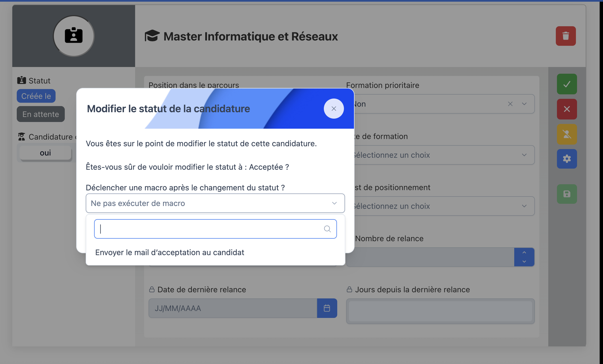Screen dimensions: 603x364
Task: Click the 'Formation prioritaire' label
Action: pyautogui.click(x=382, y=85)
